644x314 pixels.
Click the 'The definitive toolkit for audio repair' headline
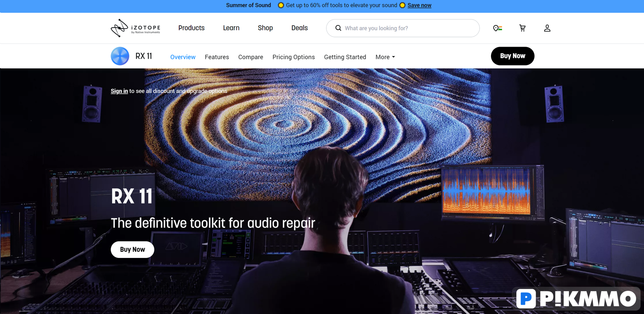point(213,223)
